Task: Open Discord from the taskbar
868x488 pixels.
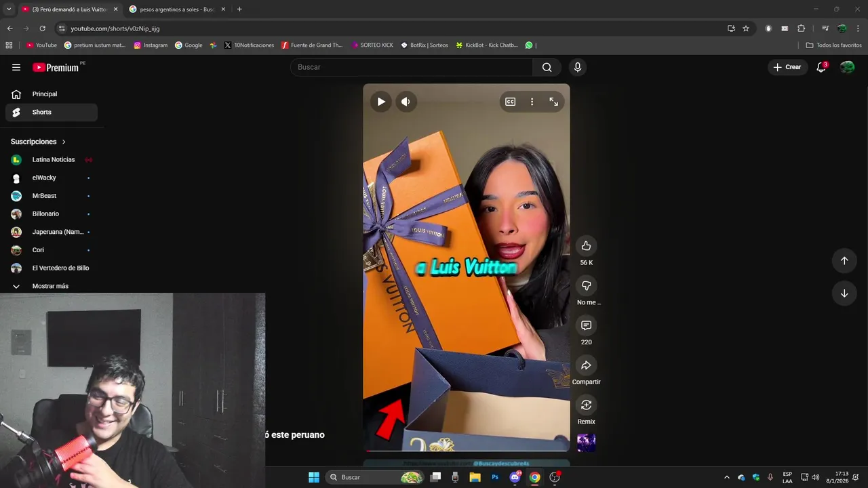Action: (515, 477)
